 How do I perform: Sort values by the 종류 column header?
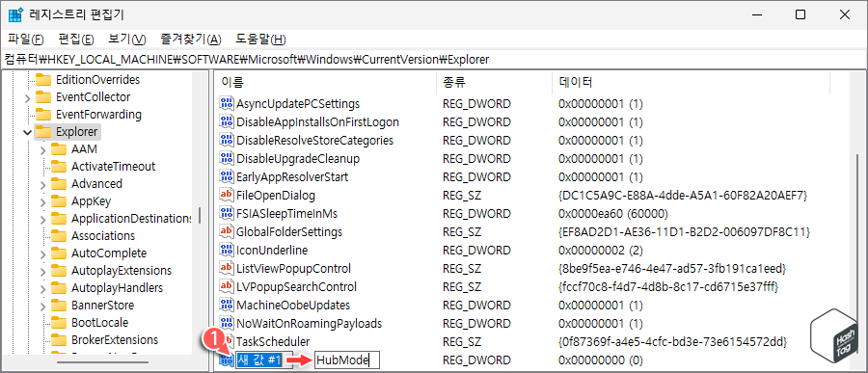coord(494,83)
